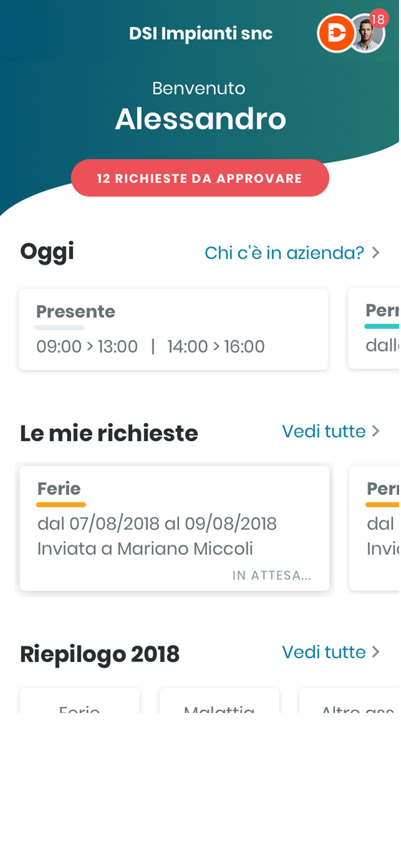Open the "Chi c'è in azienda?" link

pos(284,253)
